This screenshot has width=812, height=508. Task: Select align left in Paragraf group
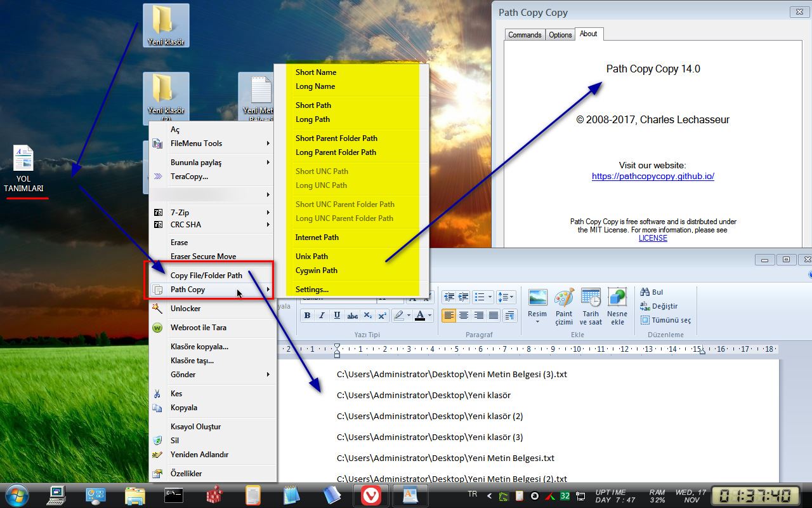pyautogui.click(x=449, y=316)
